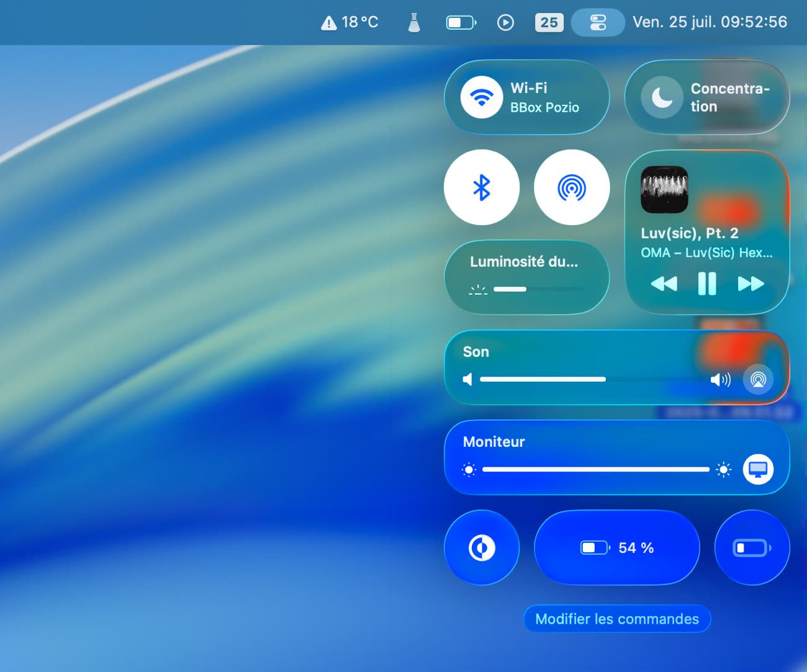Click the Son label
Viewport: 807px width, 672px height.
pyautogui.click(x=476, y=352)
